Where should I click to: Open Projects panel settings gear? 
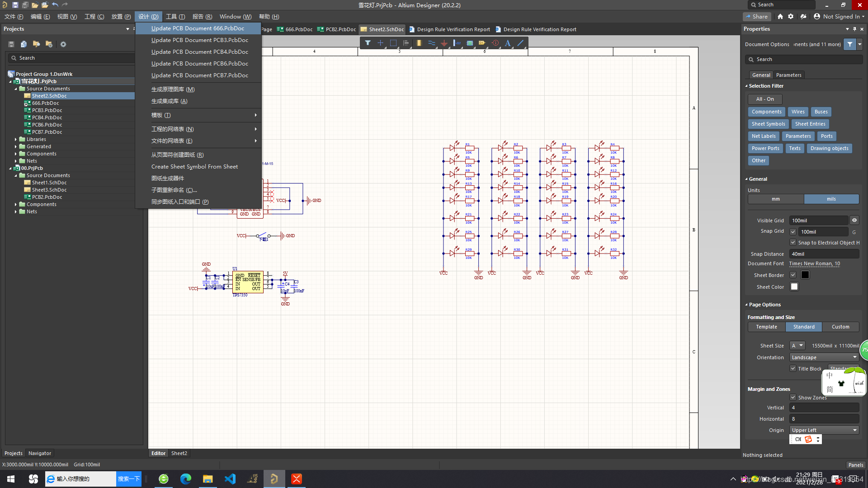click(x=63, y=44)
